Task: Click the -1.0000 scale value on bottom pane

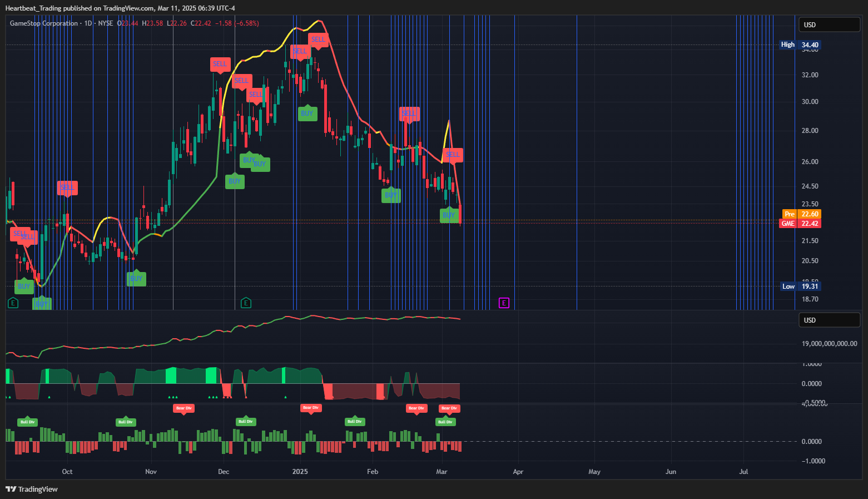Action: point(813,461)
